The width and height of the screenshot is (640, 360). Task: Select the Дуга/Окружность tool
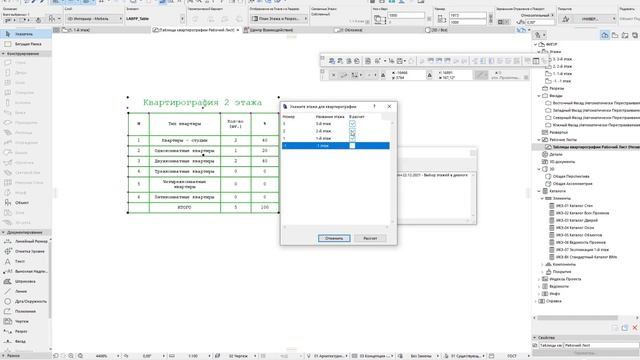25,301
